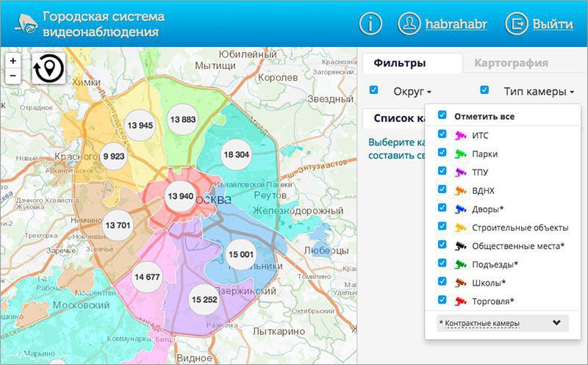Click the 15 252 camera cluster
This screenshot has width=588, height=365.
pos(204,300)
